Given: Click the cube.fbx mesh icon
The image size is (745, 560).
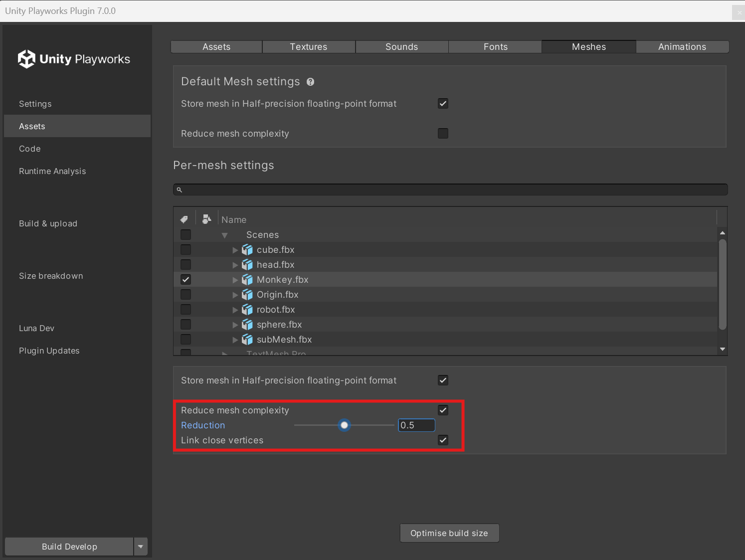Looking at the screenshot, I should point(247,250).
